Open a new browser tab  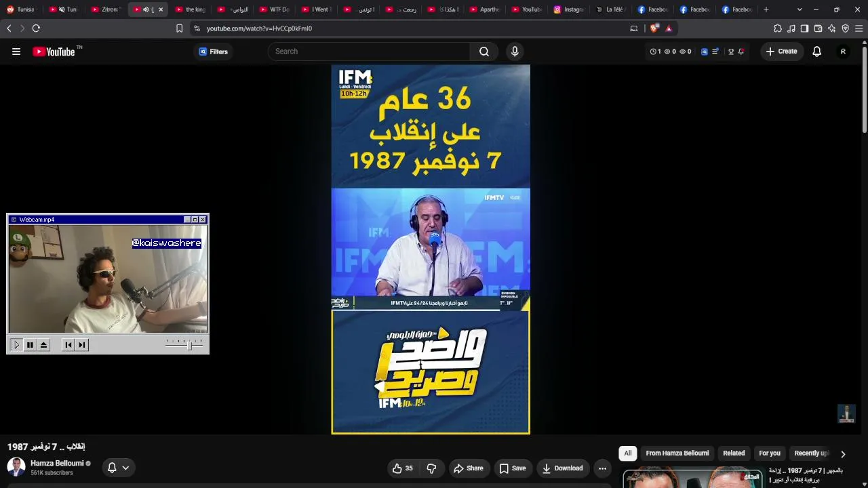(766, 9)
